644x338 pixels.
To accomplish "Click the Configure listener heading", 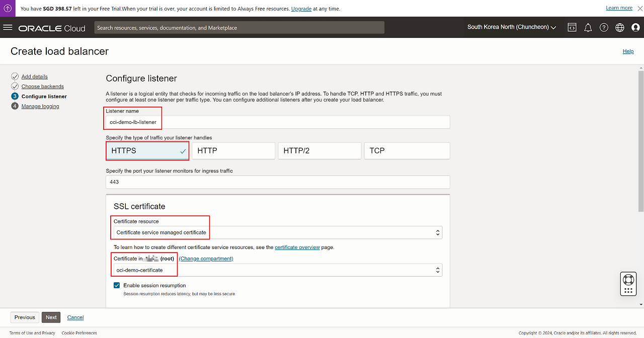I will click(141, 78).
